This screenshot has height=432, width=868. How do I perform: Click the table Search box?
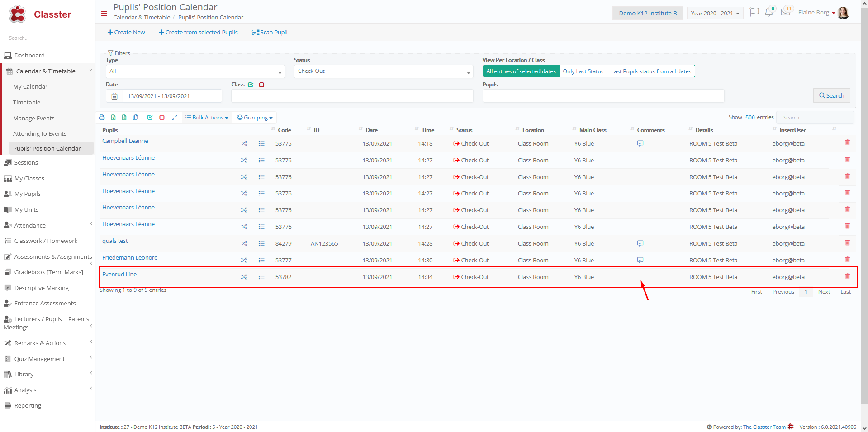(x=815, y=118)
